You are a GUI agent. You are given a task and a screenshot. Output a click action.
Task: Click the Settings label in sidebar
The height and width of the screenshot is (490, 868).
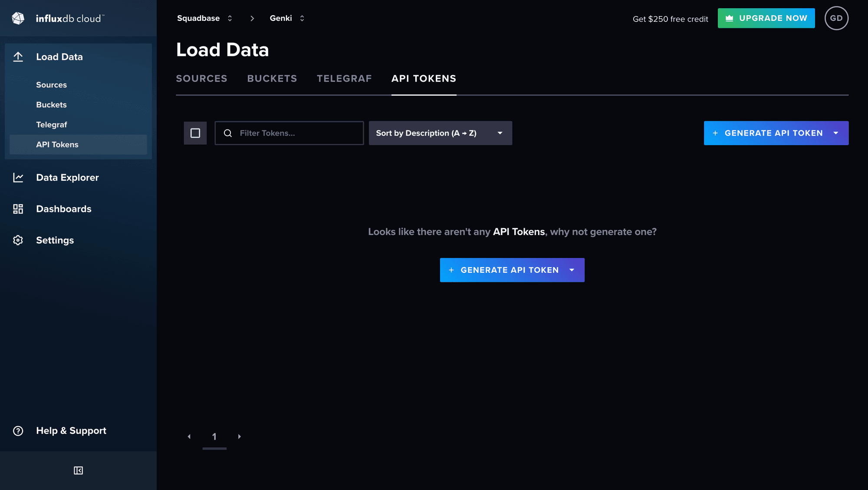pos(55,240)
